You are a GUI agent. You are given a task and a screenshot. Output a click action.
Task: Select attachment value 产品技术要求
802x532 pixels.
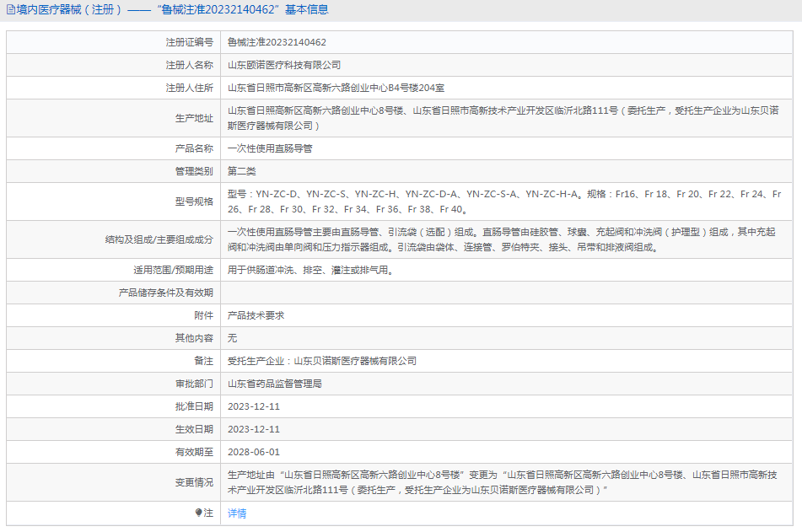click(256, 315)
